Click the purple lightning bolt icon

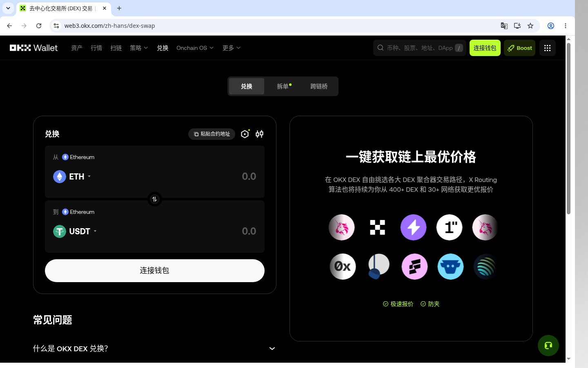click(x=413, y=227)
